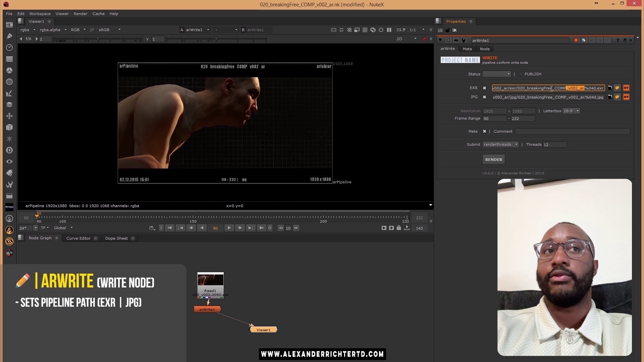Open the Submit renderthreads dropdown
The height and width of the screenshot is (362, 644).
pyautogui.click(x=500, y=144)
